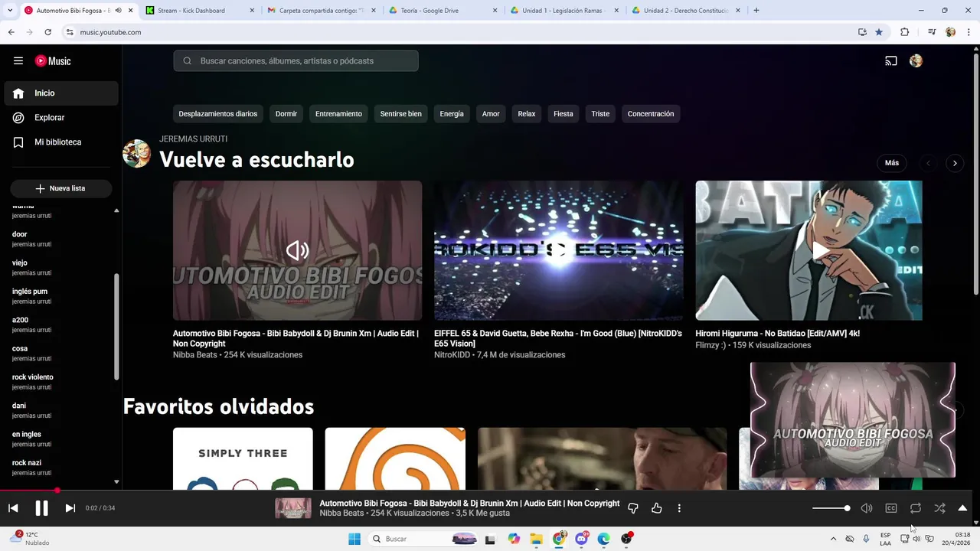This screenshot has height=551, width=980.
Task: Open the Nibba Beats channel link under card
Action: pyautogui.click(x=194, y=355)
